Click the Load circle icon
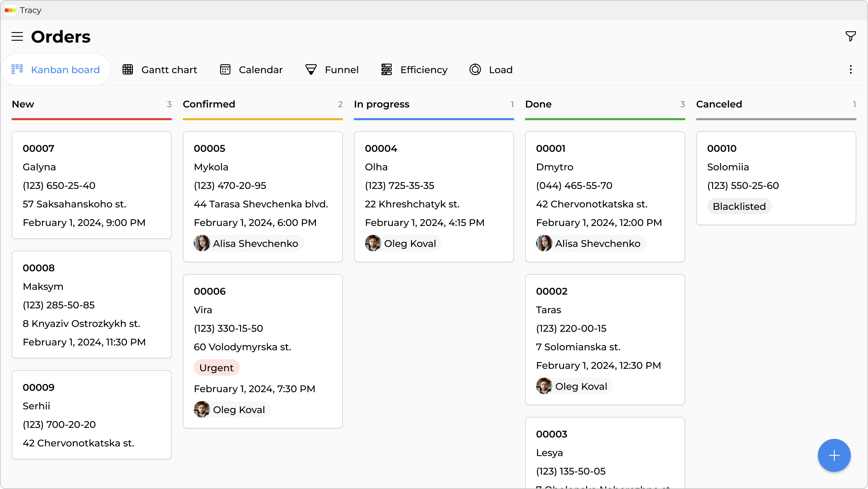 [x=475, y=70]
